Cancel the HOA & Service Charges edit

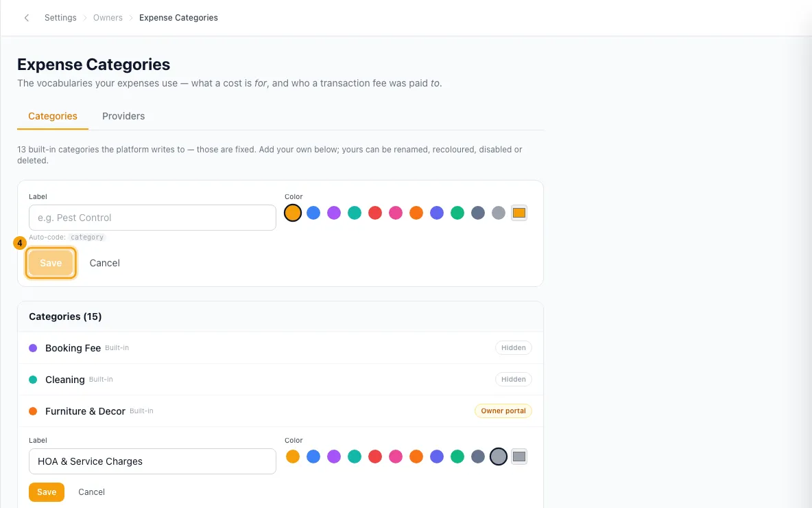(91, 492)
